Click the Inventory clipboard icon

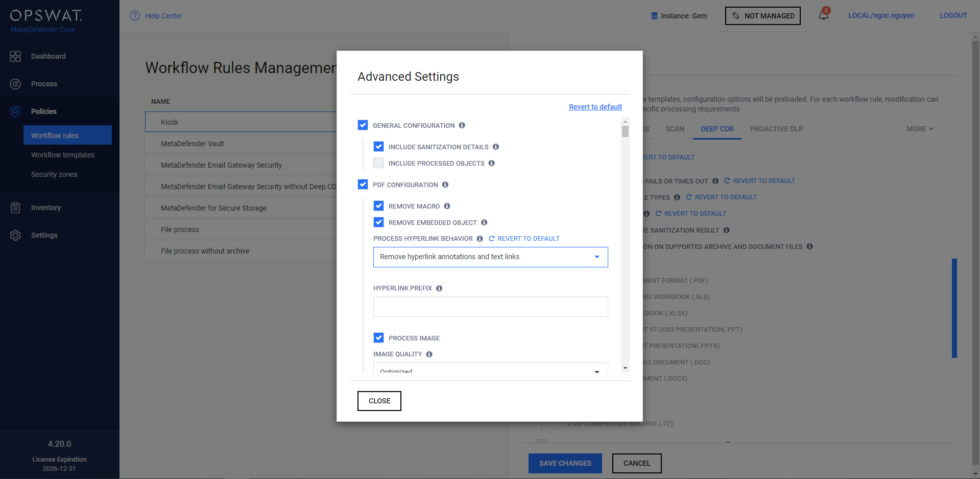15,208
